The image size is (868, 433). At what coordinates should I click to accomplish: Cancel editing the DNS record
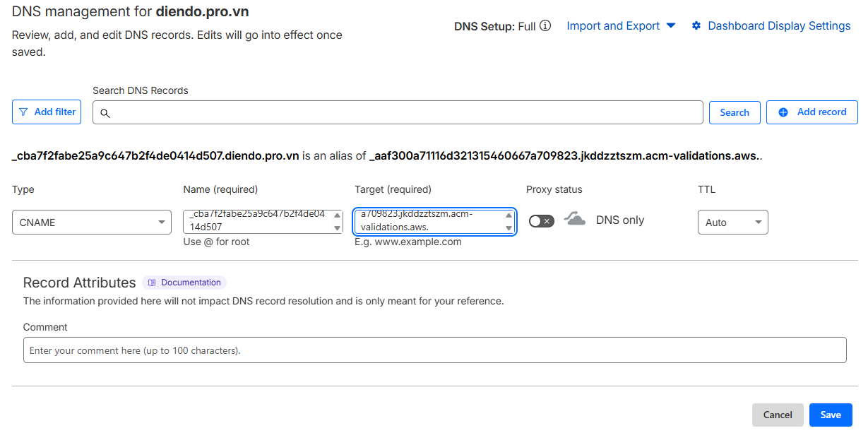[x=778, y=415]
